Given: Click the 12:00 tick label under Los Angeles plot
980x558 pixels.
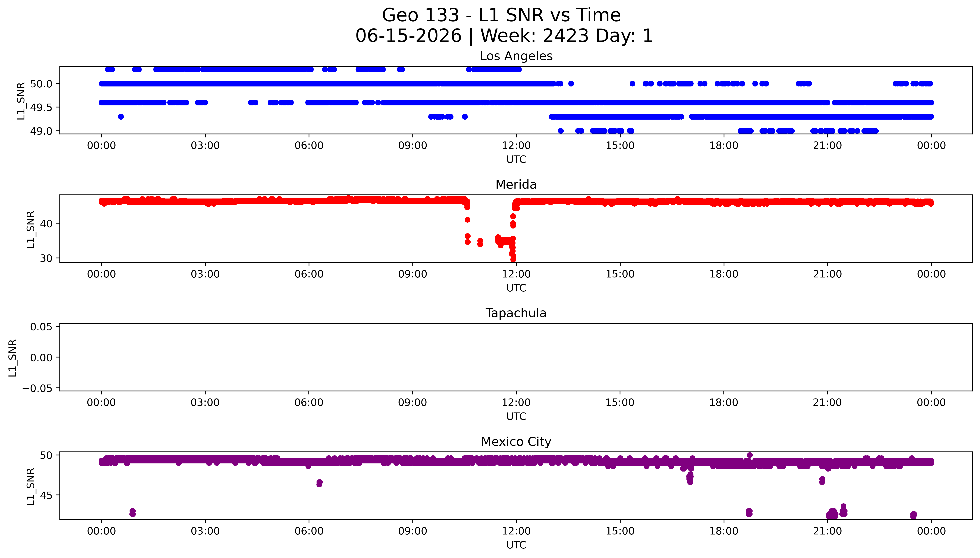Looking at the screenshot, I should click(x=516, y=146).
